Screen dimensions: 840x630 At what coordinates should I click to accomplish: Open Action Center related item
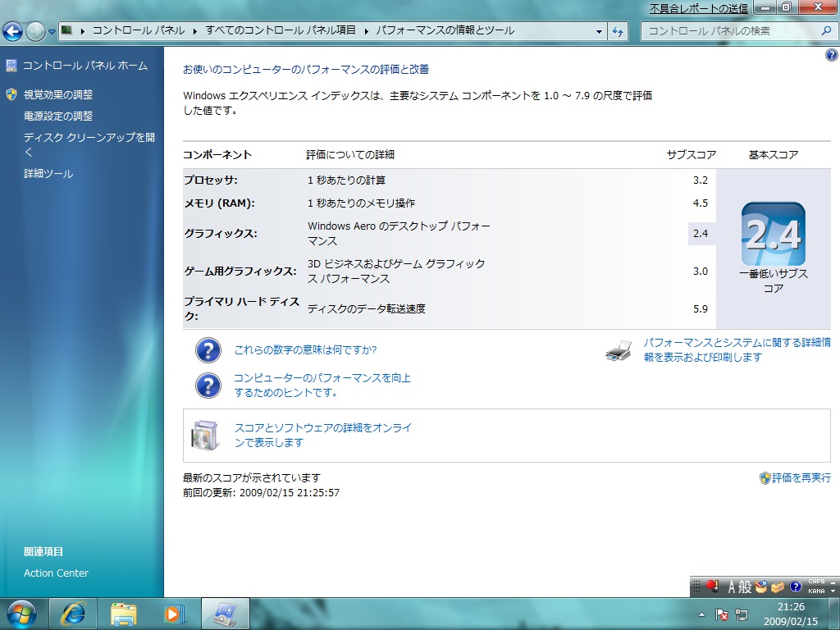pyautogui.click(x=56, y=573)
